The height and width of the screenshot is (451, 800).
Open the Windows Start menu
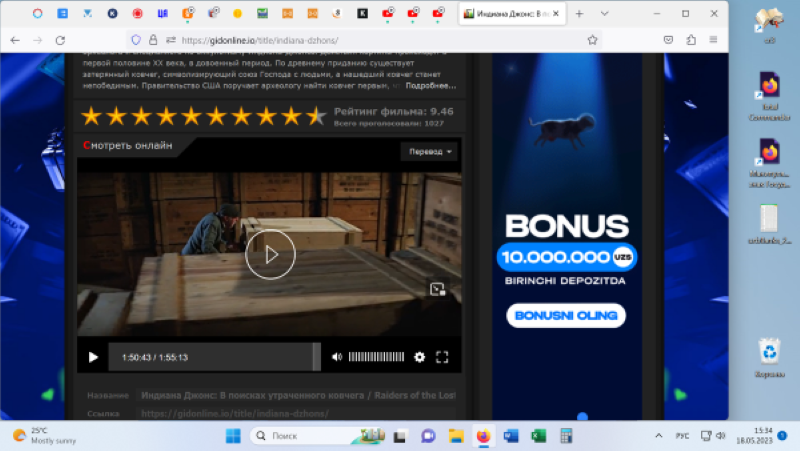[233, 436]
